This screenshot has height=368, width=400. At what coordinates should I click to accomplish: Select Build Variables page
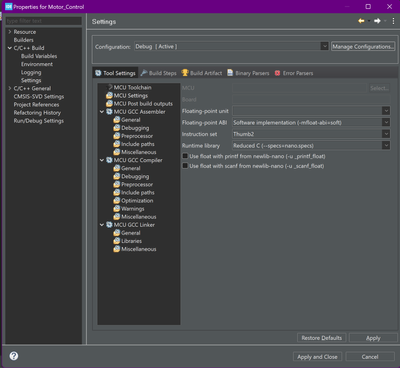click(39, 56)
